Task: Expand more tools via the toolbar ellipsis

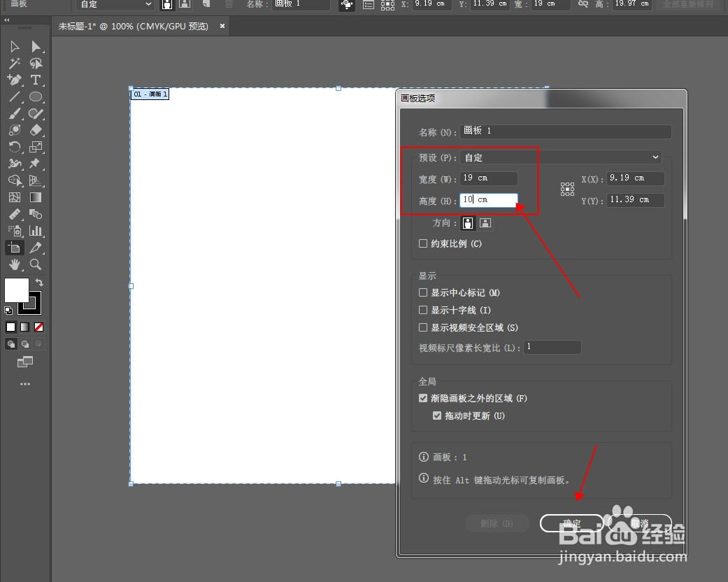Action: 24,383
